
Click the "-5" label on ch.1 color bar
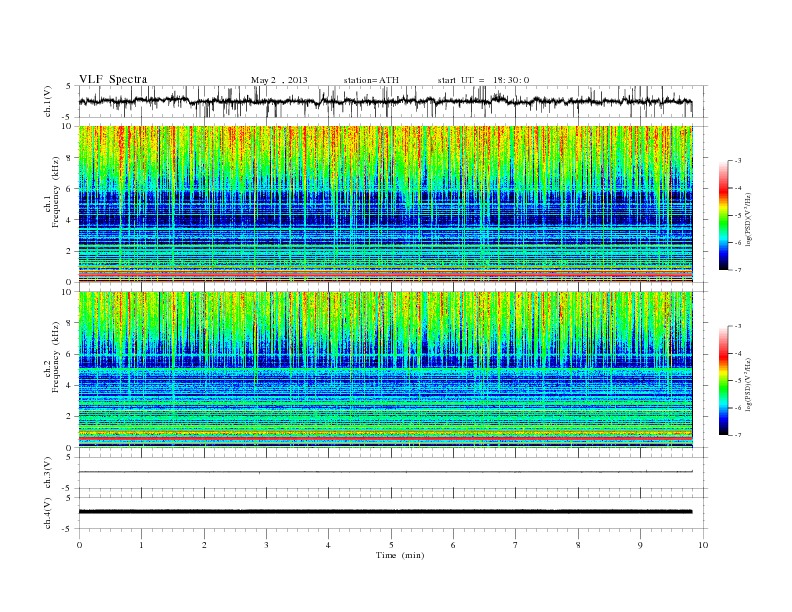[x=738, y=216]
